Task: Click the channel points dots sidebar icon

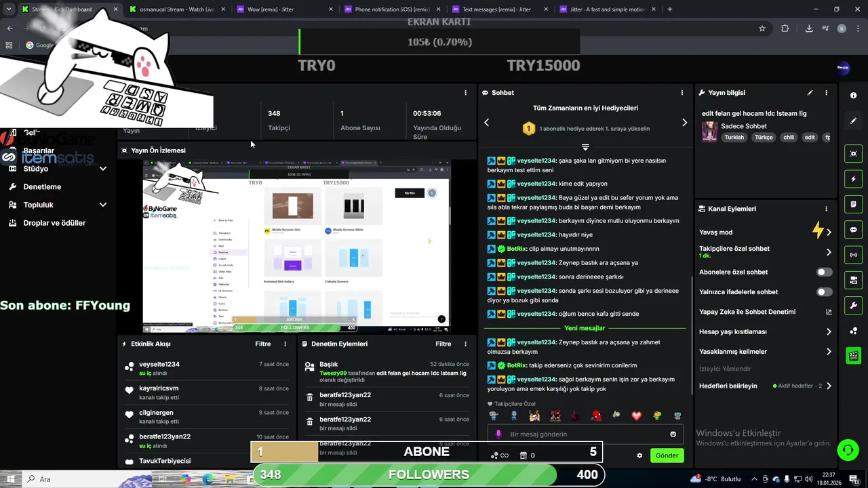Action: click(853, 330)
